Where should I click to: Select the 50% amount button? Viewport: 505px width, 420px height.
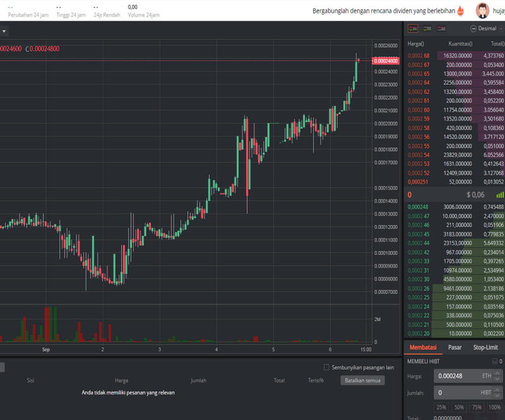point(459,407)
